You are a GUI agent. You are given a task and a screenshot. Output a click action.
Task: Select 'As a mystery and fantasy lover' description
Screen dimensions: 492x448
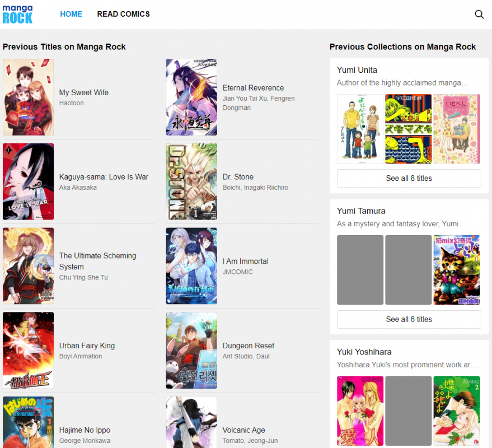pos(401,224)
